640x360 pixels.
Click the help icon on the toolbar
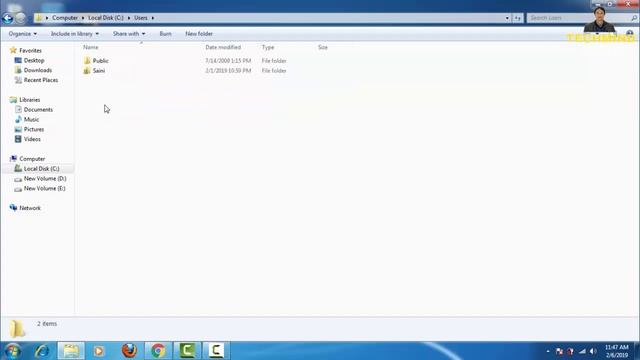coord(630,33)
